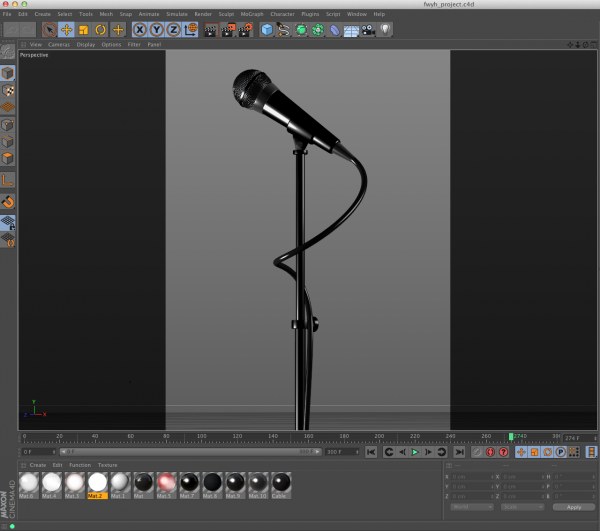Open the MoGraph menu
The width and height of the screenshot is (600, 531).
point(252,14)
